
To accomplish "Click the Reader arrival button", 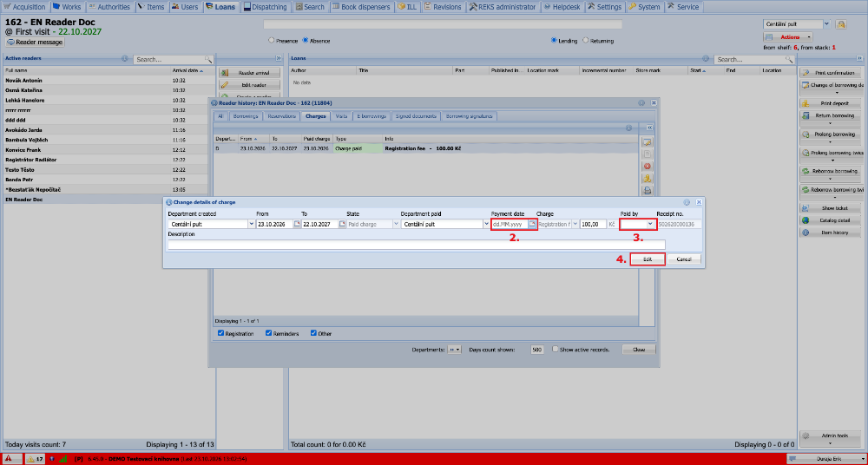I will pyautogui.click(x=249, y=73).
